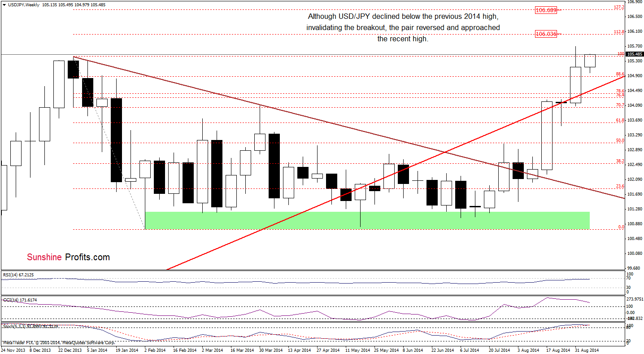Click the small triangle before USDJPY,Weekly title
Image resolution: width=644 pixels, height=354 pixels.
(x=4, y=4)
